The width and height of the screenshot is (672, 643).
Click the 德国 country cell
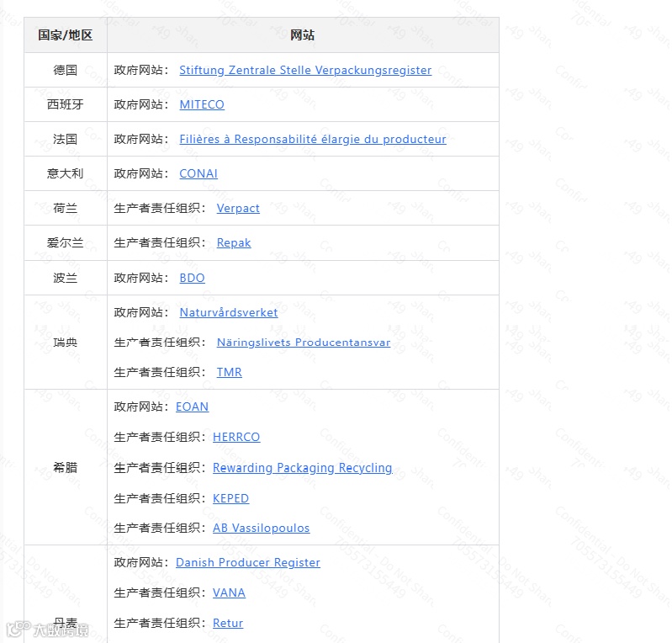tap(65, 70)
